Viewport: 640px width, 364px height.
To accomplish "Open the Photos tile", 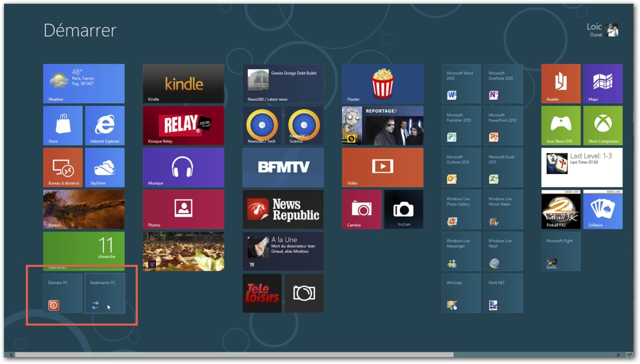I will coord(183,209).
